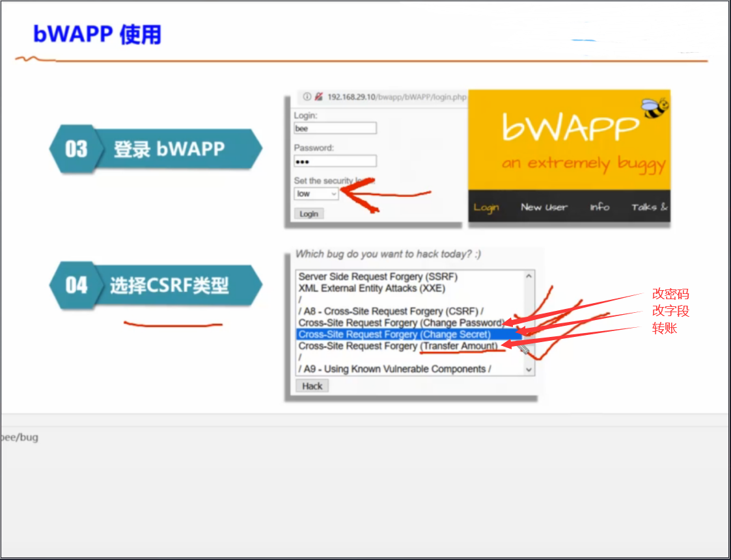The image size is (731, 560).
Task: Click the URL 192.168.29.10/bwapp/bWAPP/login.php
Action: click(x=396, y=97)
